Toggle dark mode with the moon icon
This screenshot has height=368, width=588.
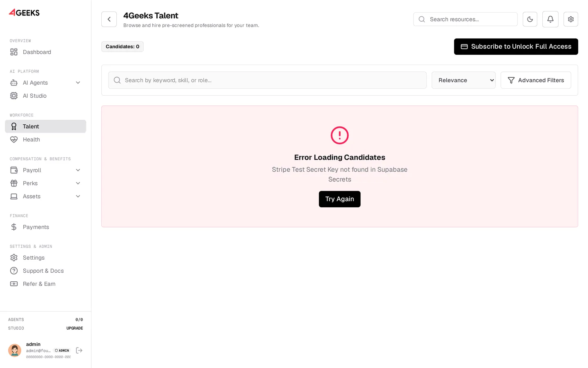tap(530, 19)
